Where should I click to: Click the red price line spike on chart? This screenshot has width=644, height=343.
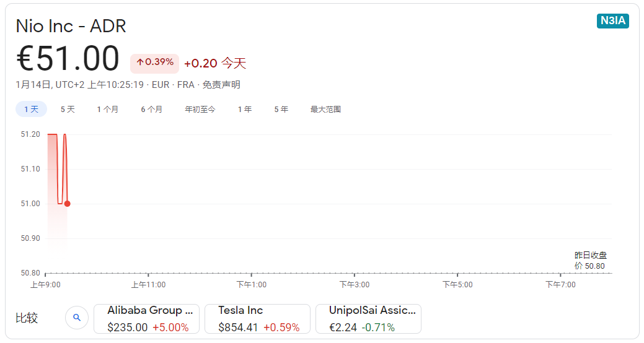pyautogui.click(x=65, y=168)
